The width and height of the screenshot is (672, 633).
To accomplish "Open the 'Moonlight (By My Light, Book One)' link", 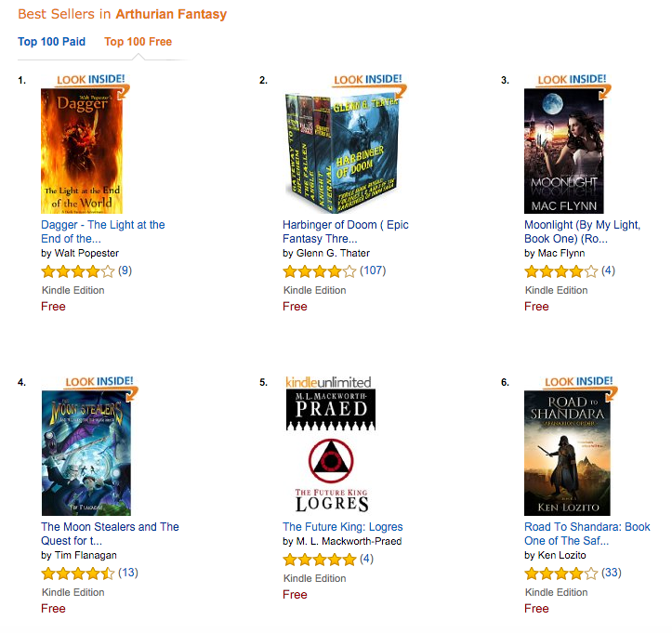I will (x=582, y=231).
